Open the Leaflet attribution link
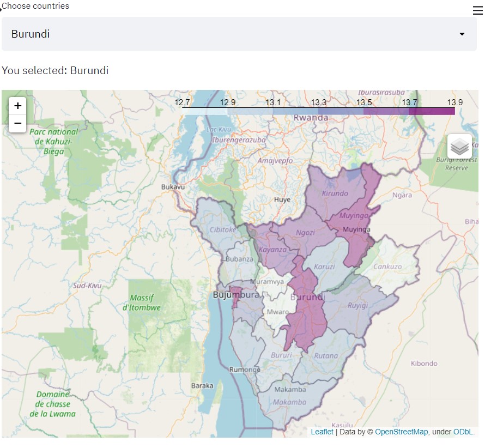This screenshot has width=491, height=448. tap(322, 432)
